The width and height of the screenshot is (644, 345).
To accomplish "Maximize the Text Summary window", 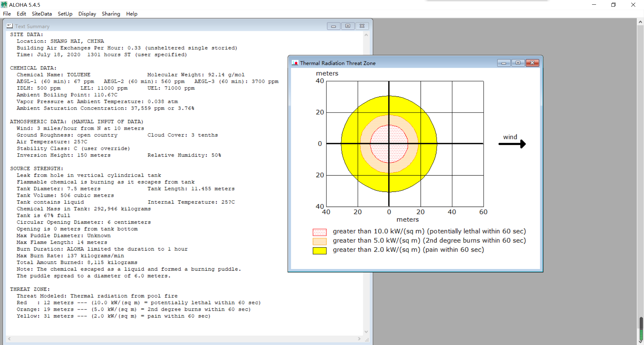I will click(348, 26).
